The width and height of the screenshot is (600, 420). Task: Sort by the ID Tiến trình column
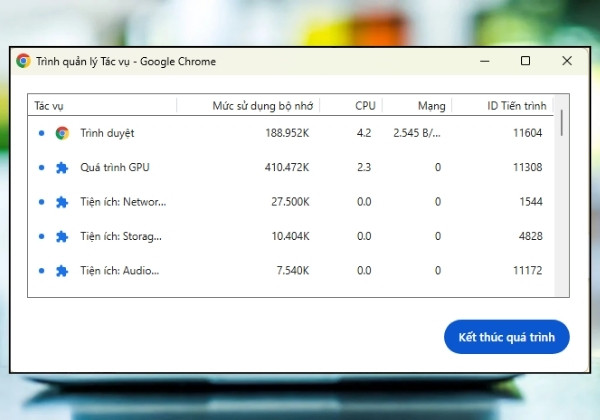503,106
